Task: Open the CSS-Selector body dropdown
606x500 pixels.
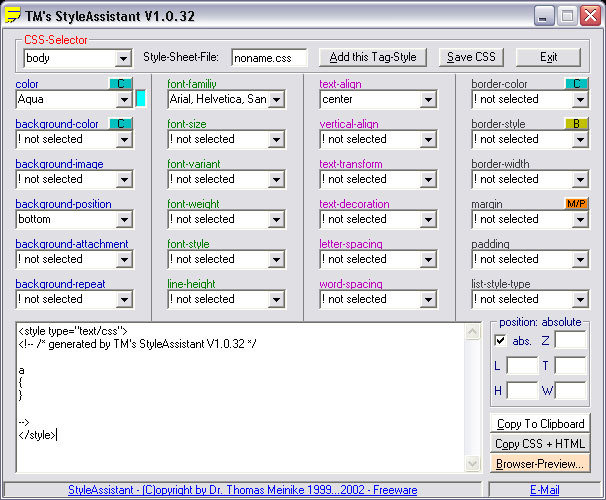Action: pos(123,58)
